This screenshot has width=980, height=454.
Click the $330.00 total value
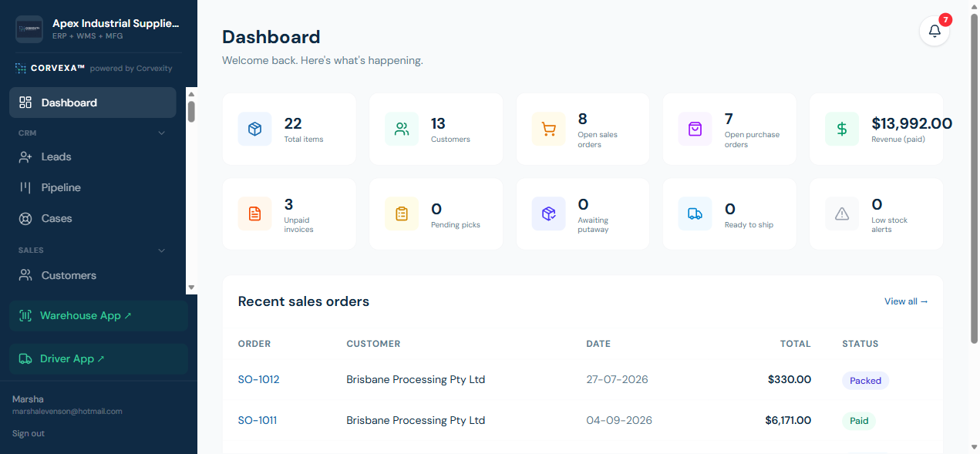(789, 379)
